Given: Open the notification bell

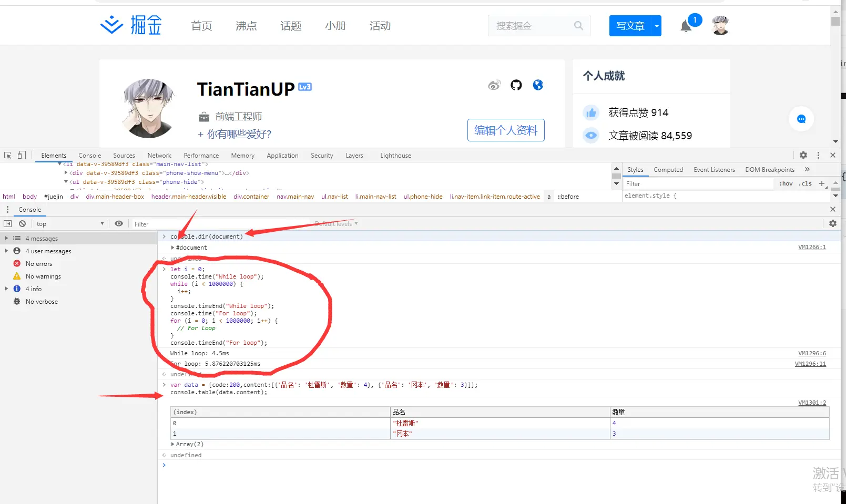Looking at the screenshot, I should (x=686, y=26).
